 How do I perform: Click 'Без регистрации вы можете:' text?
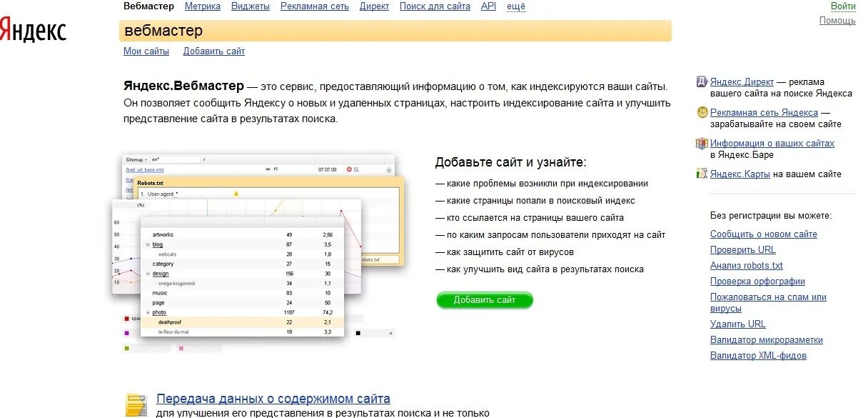(771, 216)
